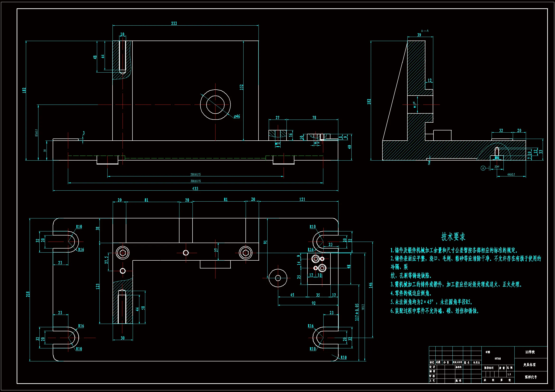Select the XX学院 title block cell
The width and height of the screenshot is (555, 392).
(x=530, y=352)
